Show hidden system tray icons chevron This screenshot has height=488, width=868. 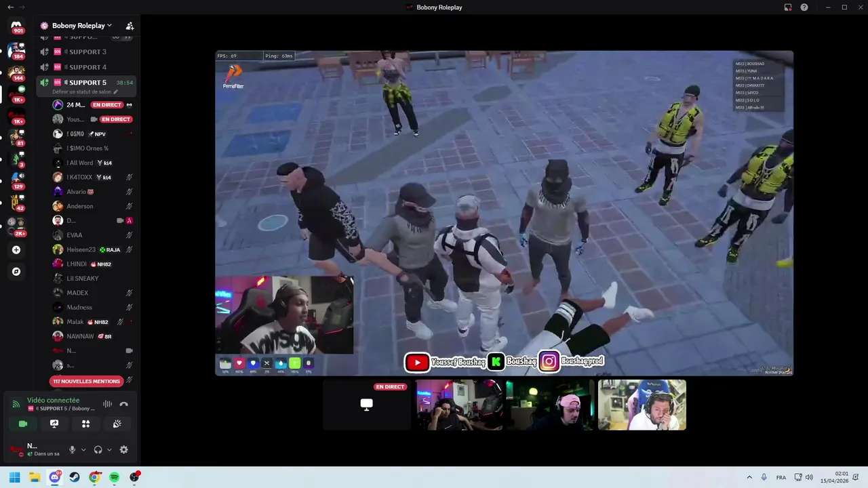(749, 477)
